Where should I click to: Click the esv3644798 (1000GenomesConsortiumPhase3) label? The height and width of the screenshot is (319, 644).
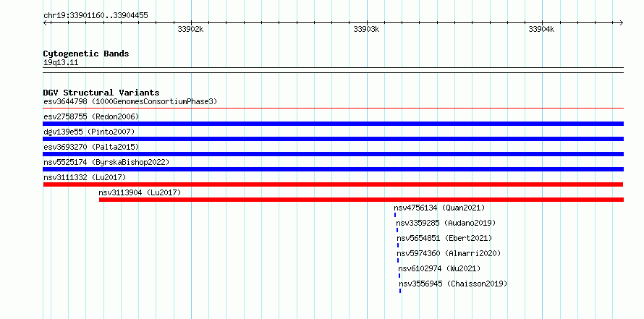point(130,101)
